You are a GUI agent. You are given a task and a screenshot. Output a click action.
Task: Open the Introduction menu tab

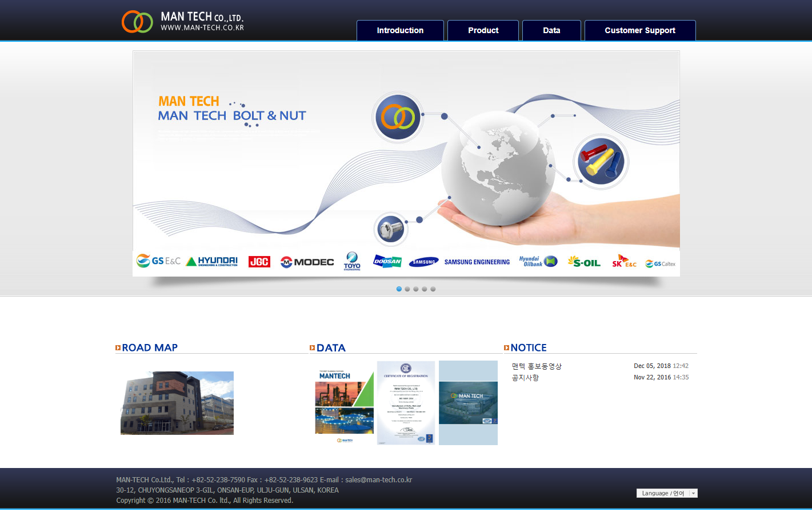point(400,30)
